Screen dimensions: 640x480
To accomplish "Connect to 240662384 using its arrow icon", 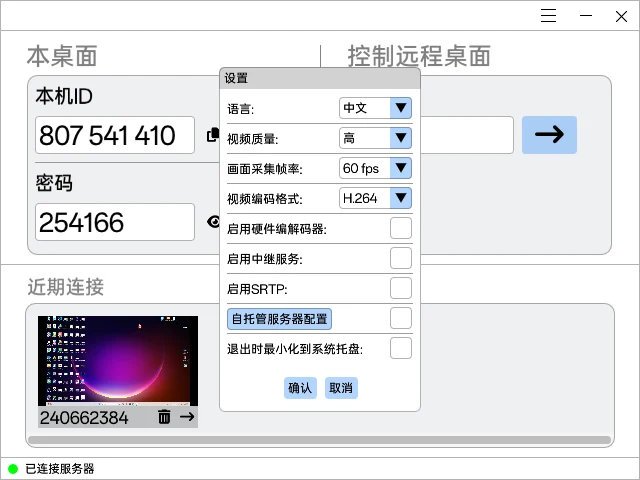I will pyautogui.click(x=187, y=417).
